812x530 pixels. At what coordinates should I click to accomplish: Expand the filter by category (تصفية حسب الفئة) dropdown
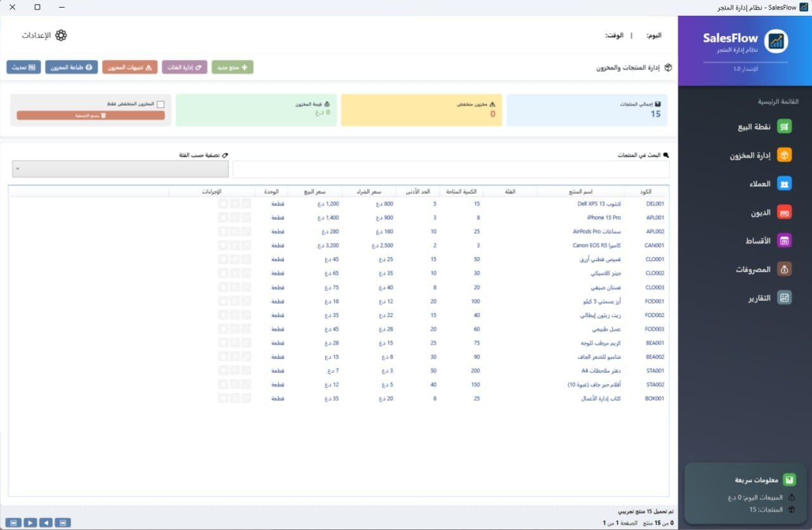point(120,169)
